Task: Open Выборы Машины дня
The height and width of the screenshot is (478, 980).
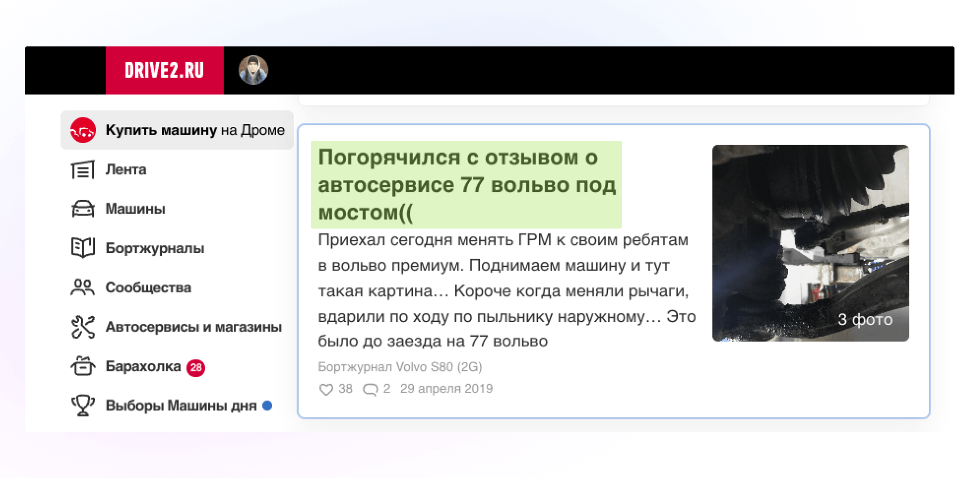Action: click(181, 406)
